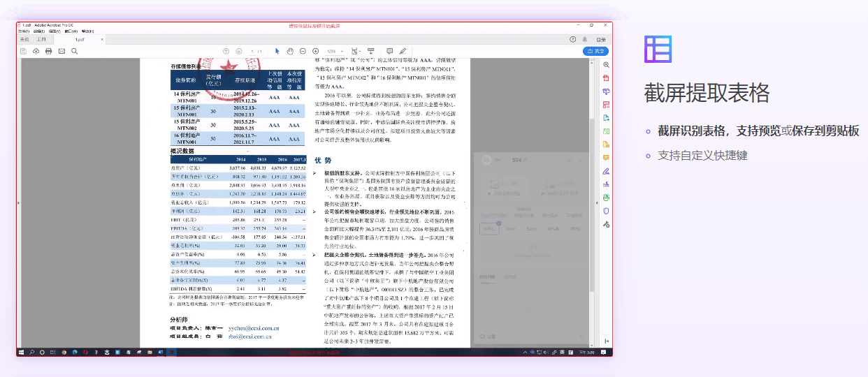Click the Save file icon in toolbar
The width and height of the screenshot is (868, 377).
coord(23,51)
